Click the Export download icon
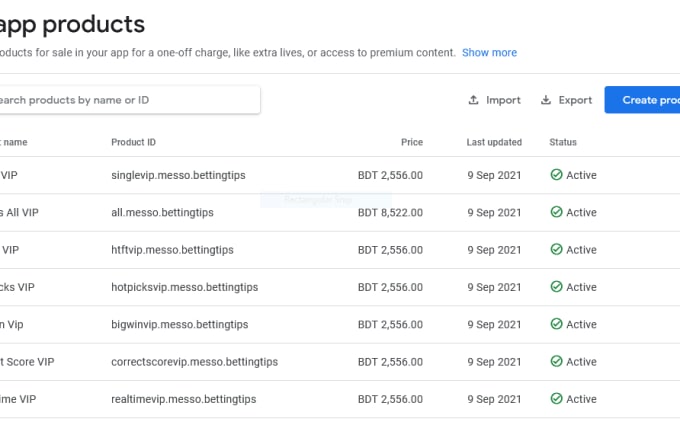The height and width of the screenshot is (425, 680). pyautogui.click(x=546, y=100)
